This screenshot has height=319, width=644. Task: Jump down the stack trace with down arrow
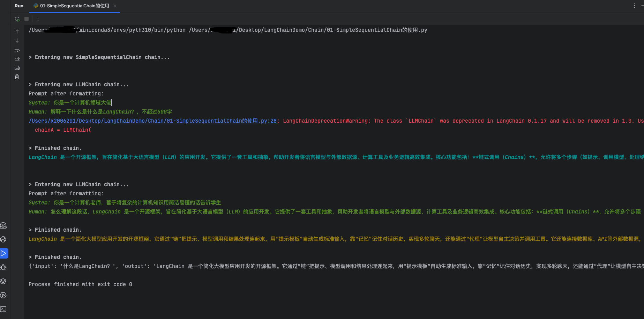pos(17,41)
